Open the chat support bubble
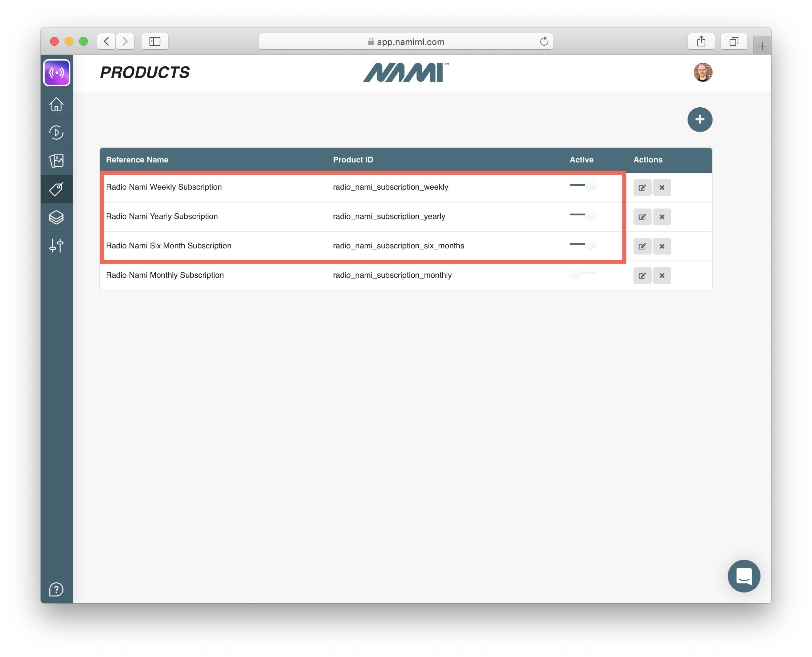This screenshot has width=812, height=657. tap(743, 576)
